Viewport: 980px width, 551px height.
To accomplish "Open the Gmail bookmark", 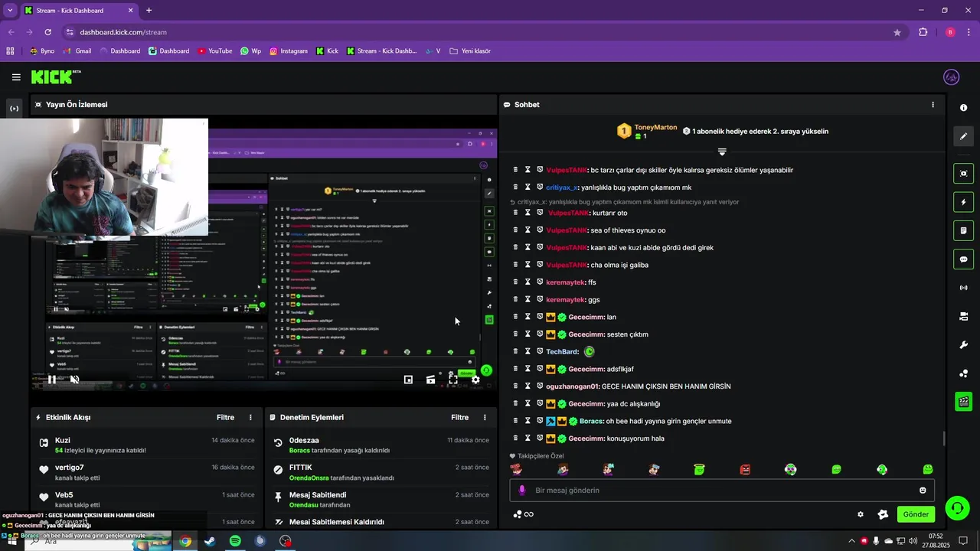I will pyautogui.click(x=77, y=51).
